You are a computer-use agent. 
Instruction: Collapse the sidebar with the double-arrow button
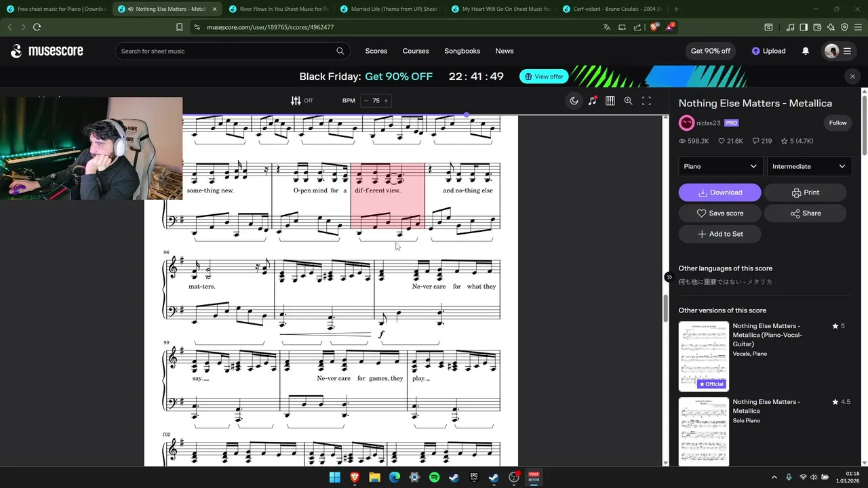pyautogui.click(x=669, y=277)
